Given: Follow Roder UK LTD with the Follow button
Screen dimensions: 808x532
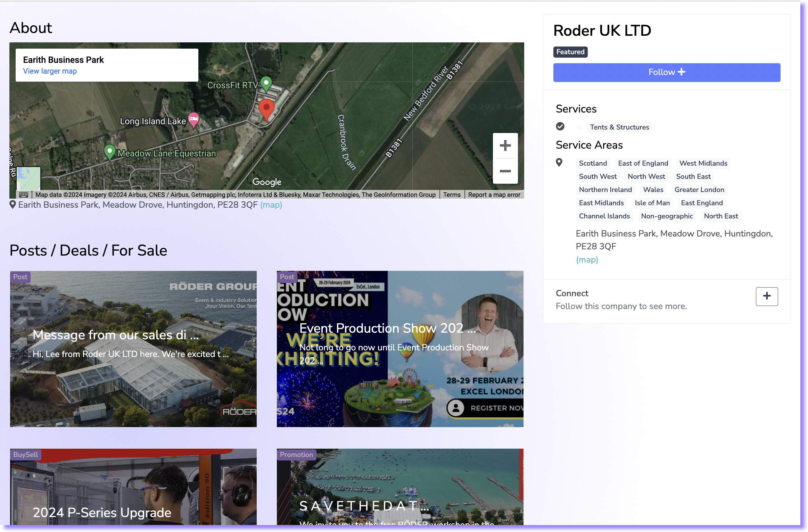Looking at the screenshot, I should click(667, 72).
